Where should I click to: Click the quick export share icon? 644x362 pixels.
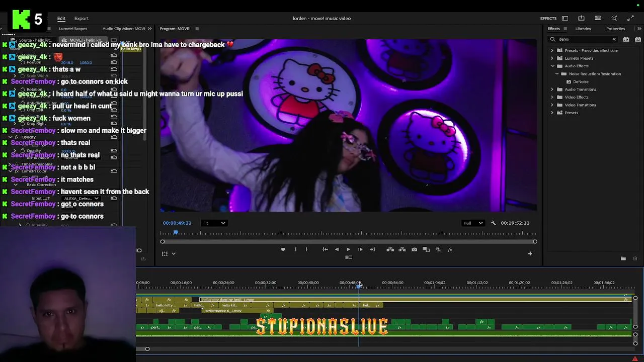click(581, 19)
